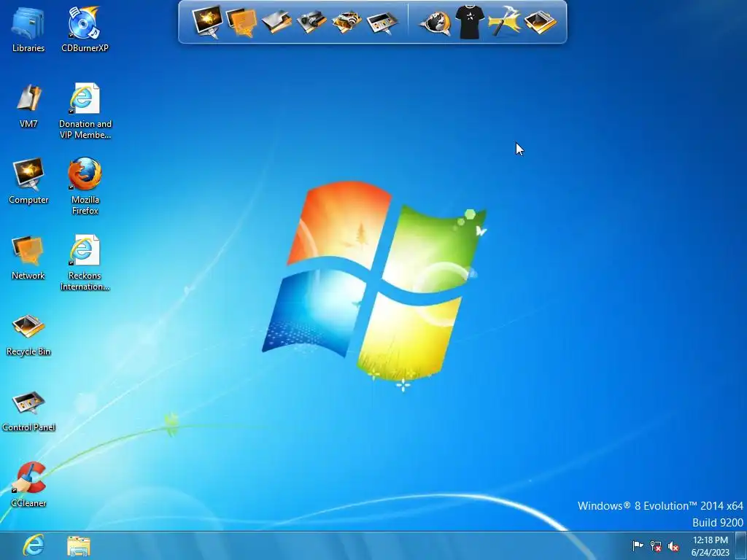747x560 pixels.
Task: Select the Recycle Bin desktop icon
Action: [x=28, y=334]
